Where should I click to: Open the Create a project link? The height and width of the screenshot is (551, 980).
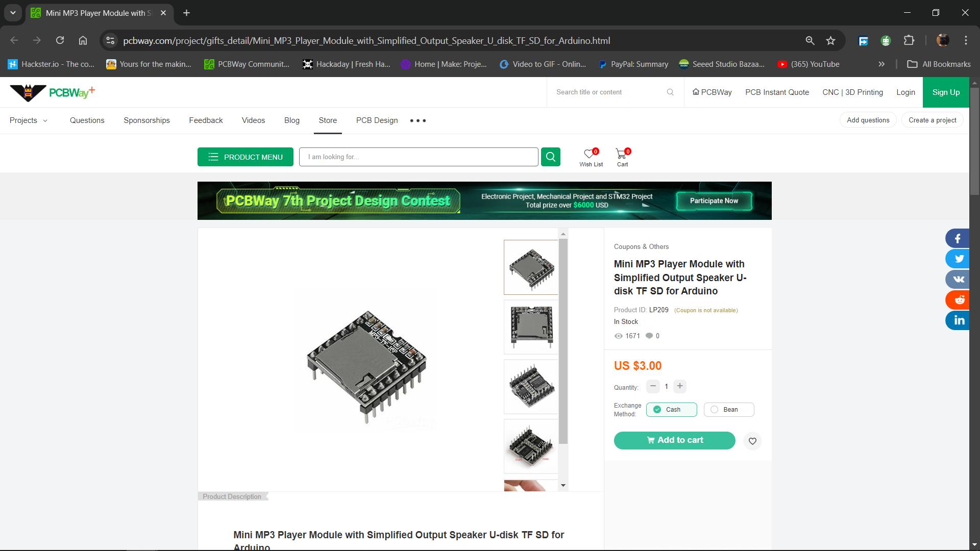[933, 120]
